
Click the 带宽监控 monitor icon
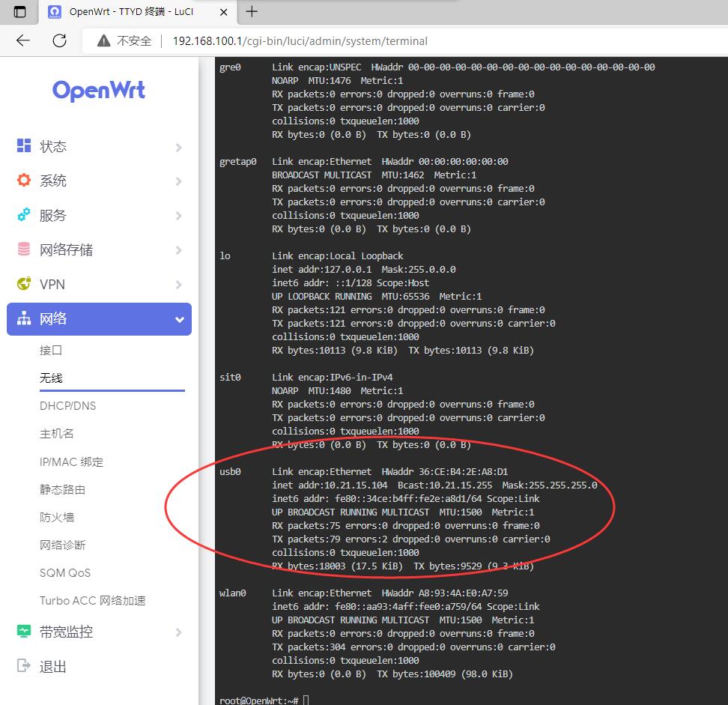[x=24, y=632]
